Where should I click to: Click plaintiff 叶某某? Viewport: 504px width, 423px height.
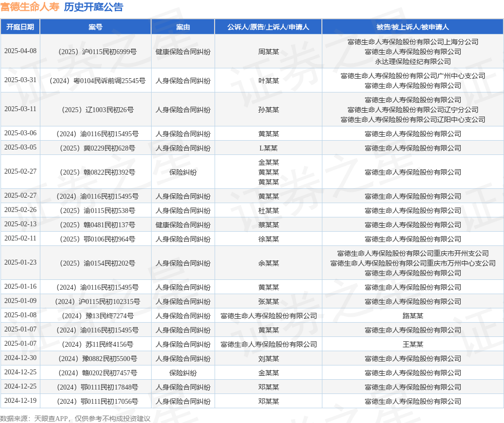pos(268,81)
